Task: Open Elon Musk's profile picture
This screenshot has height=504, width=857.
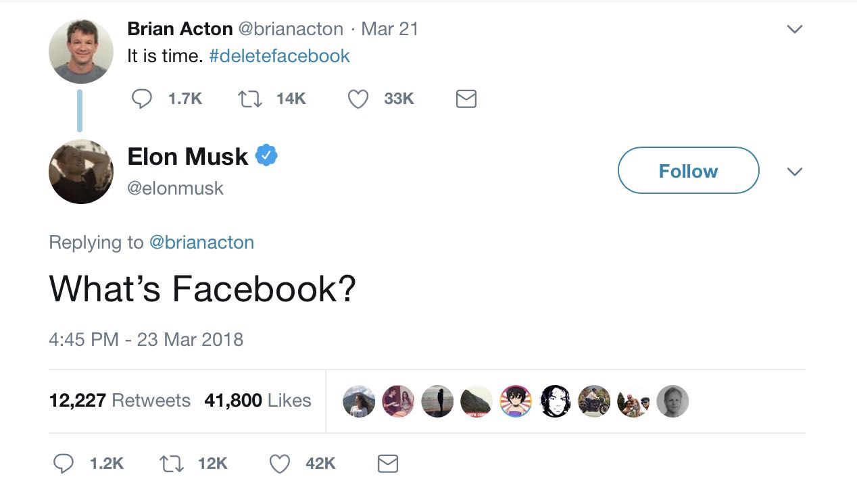Action: tap(81, 172)
